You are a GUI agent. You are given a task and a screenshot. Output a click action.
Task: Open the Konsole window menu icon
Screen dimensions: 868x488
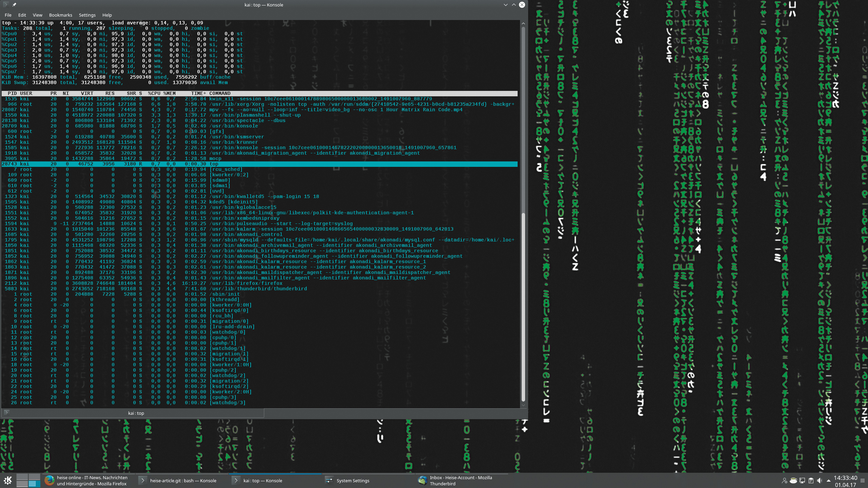[x=5, y=5]
